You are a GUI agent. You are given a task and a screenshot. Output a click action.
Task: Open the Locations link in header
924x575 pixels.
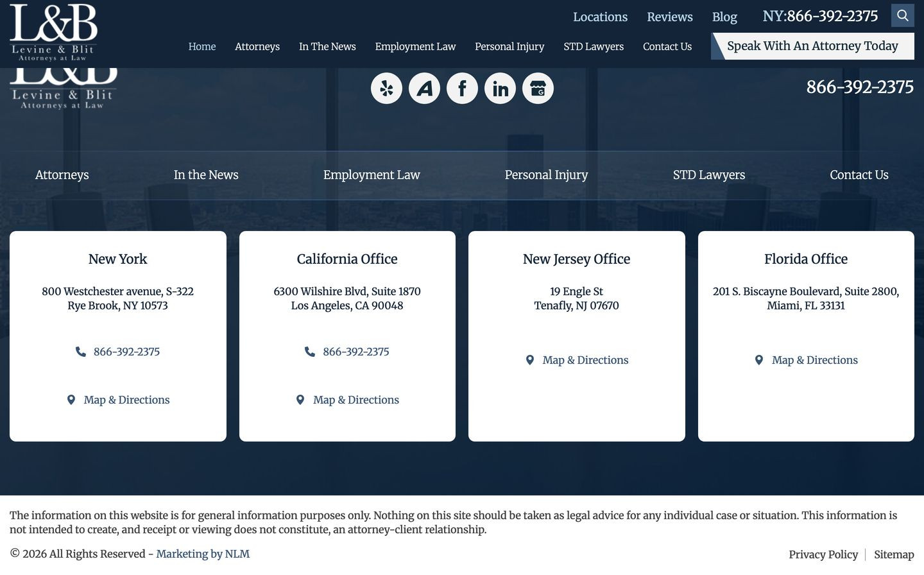point(600,17)
